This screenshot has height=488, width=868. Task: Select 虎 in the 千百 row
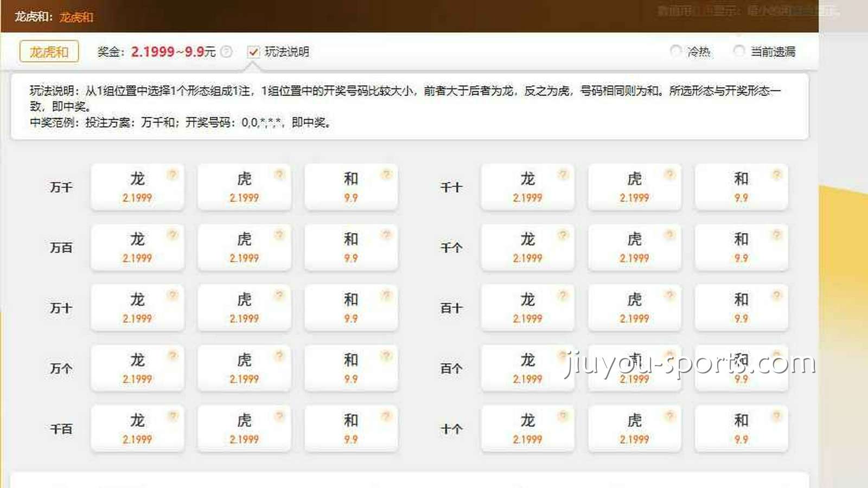244,429
